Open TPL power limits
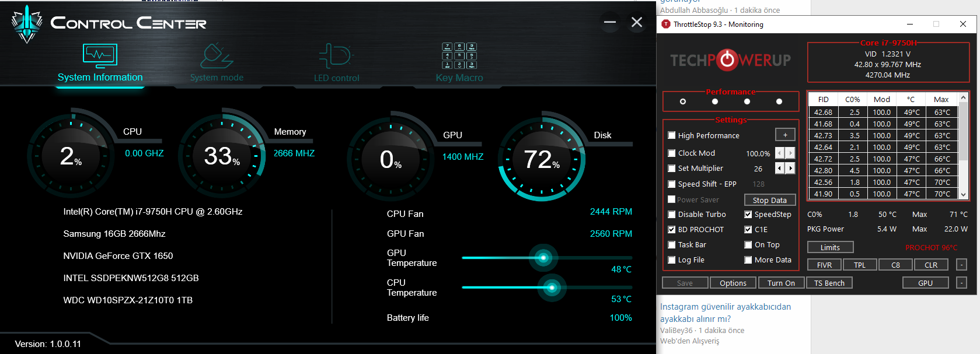 (x=860, y=265)
